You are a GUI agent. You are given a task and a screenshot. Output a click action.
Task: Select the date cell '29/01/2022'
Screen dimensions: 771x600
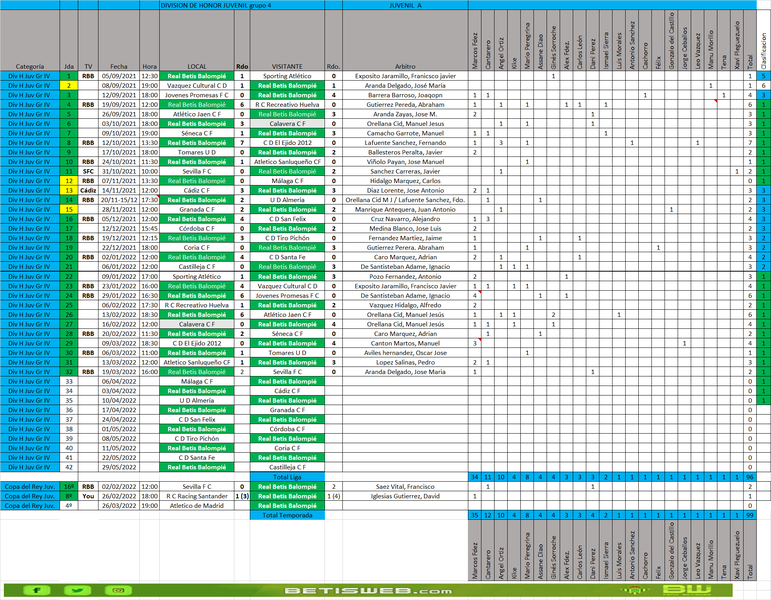click(x=119, y=296)
